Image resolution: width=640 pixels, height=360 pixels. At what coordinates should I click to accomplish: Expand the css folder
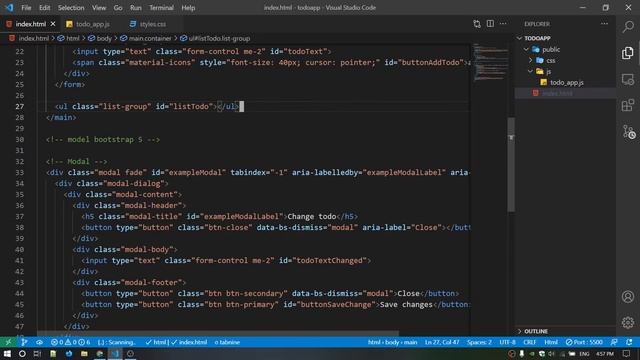coord(531,60)
